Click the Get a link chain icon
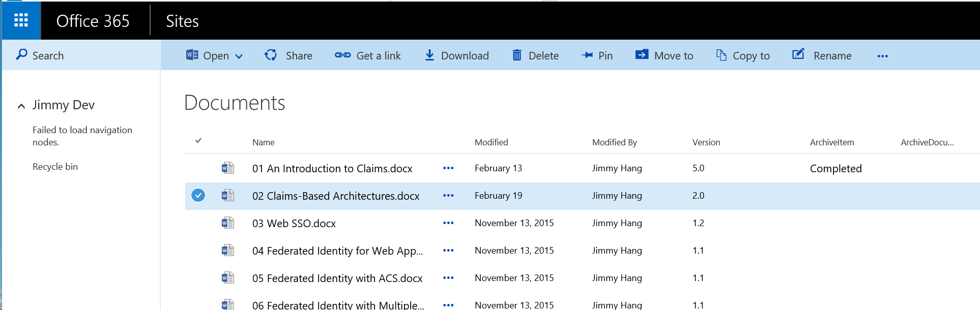Viewport: 980px width, 310px height. click(342, 55)
